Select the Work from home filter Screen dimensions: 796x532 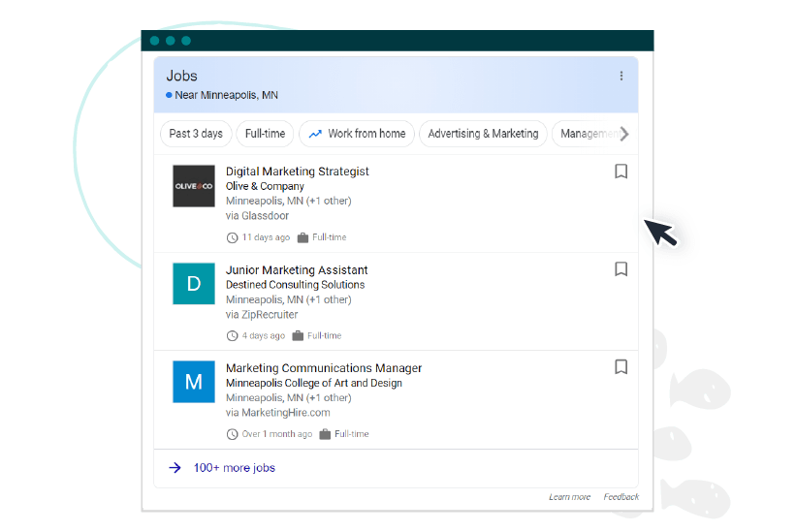[357, 134]
